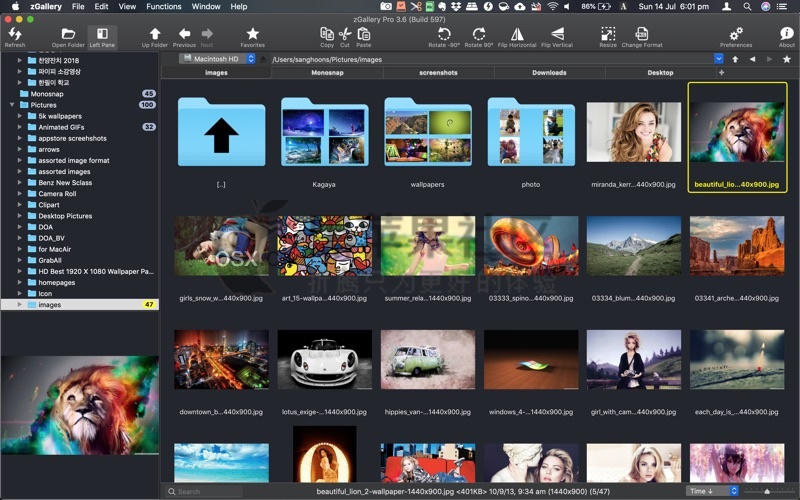Open Preferences gear icon

pos(736,37)
